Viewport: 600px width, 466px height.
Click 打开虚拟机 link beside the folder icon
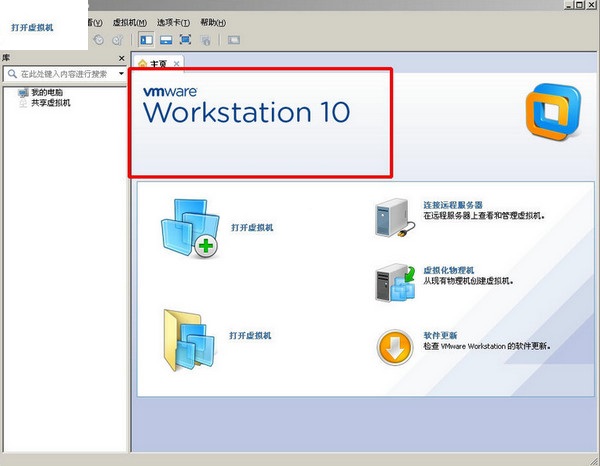[x=250, y=336]
